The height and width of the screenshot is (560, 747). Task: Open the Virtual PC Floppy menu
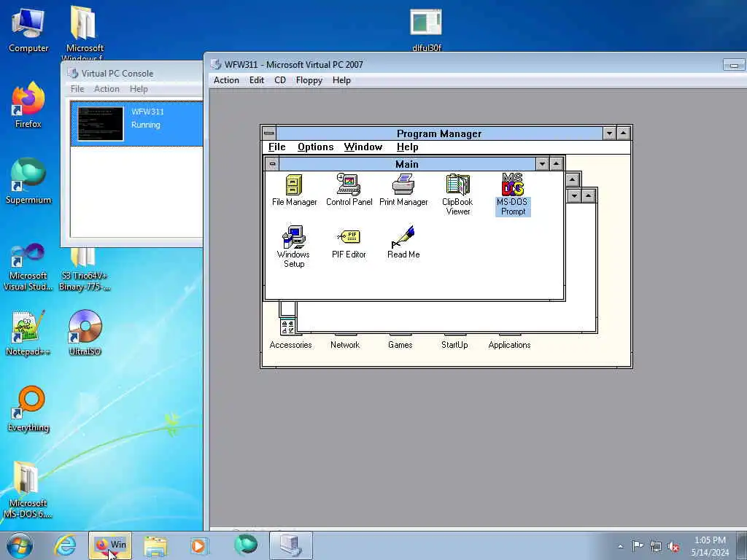tap(309, 80)
